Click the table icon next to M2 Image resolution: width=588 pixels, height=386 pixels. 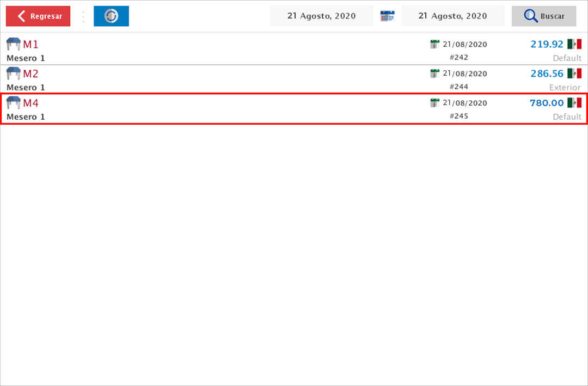14,73
